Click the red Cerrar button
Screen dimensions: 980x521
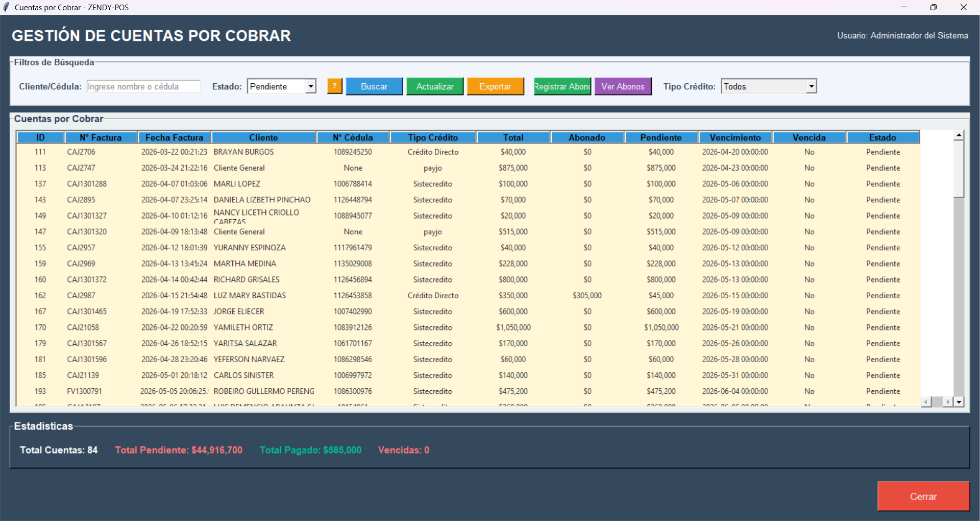[x=923, y=496]
